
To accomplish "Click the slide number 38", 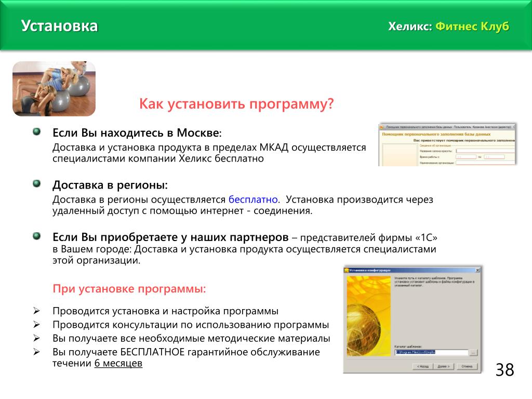I will (505, 370).
